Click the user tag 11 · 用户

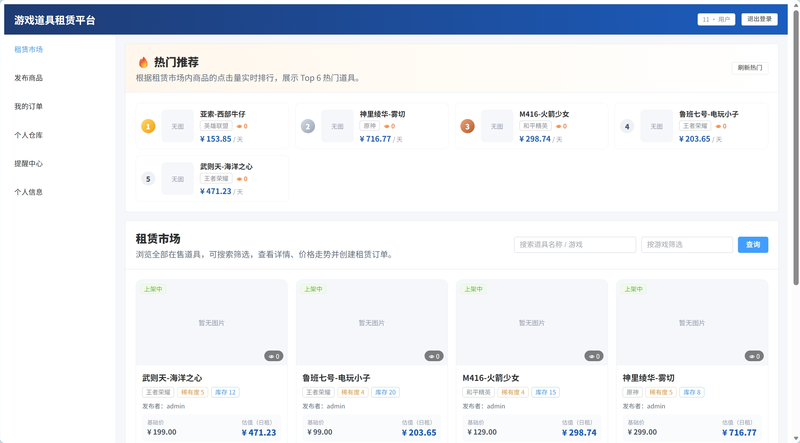pyautogui.click(x=716, y=19)
